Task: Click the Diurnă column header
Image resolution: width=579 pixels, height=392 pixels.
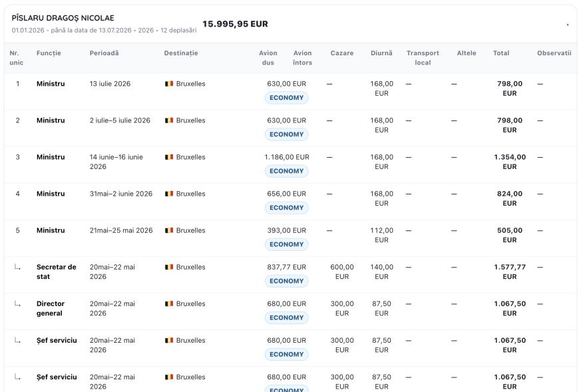Action: [x=381, y=53]
